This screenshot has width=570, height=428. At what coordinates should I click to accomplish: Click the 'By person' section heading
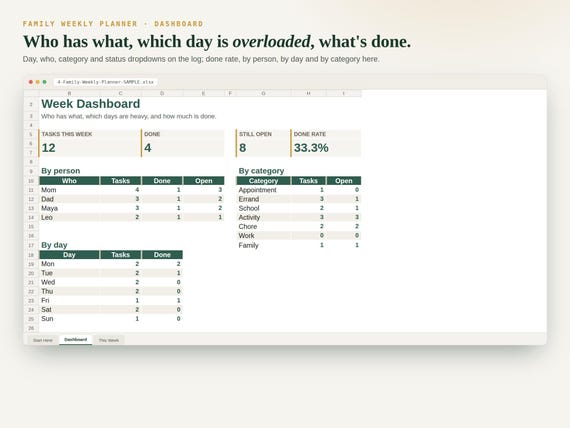point(61,171)
